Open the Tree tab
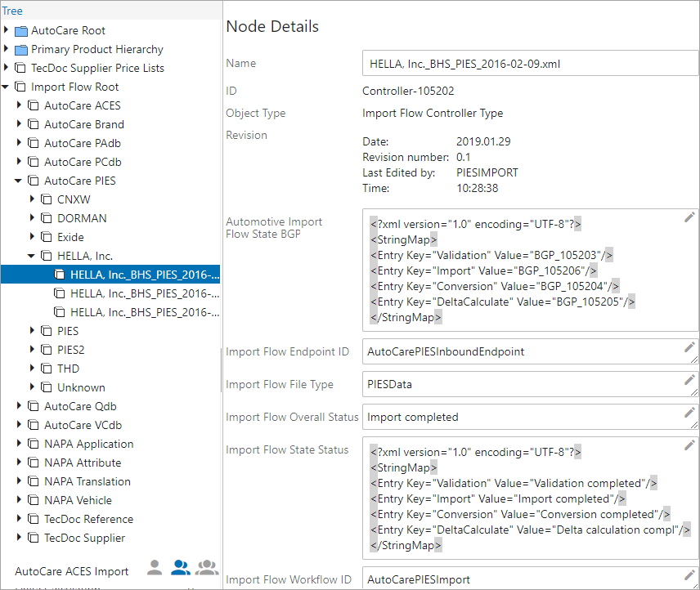Image resolution: width=700 pixels, height=590 pixels. click(x=12, y=11)
